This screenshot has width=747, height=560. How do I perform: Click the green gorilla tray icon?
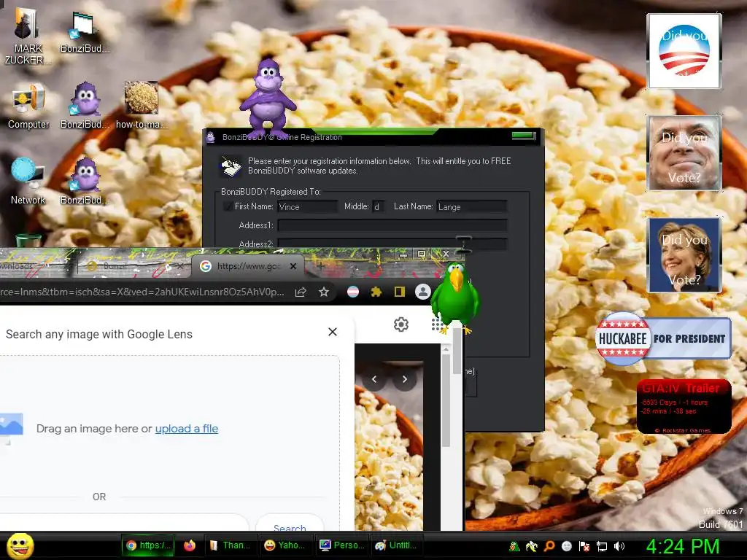[514, 546]
